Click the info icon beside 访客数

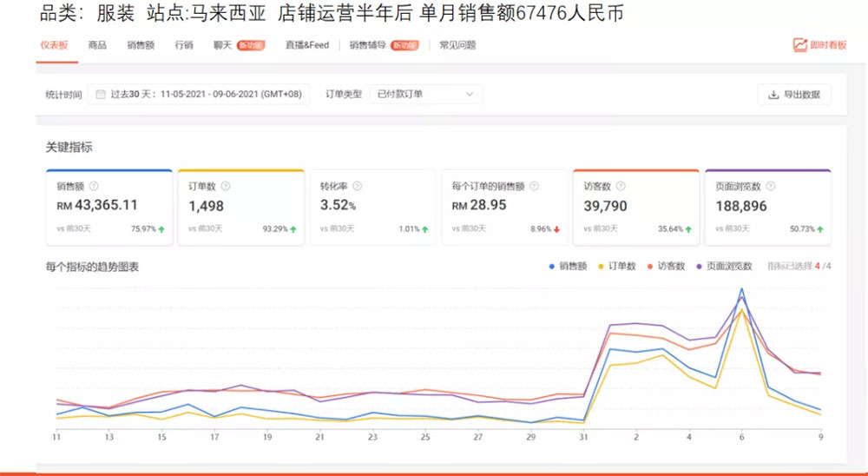(618, 186)
